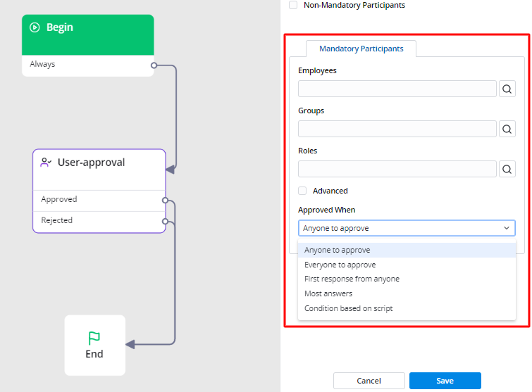Toggle Non-Mandatory Participants checkbox
This screenshot has width=532, height=392.
click(x=293, y=6)
